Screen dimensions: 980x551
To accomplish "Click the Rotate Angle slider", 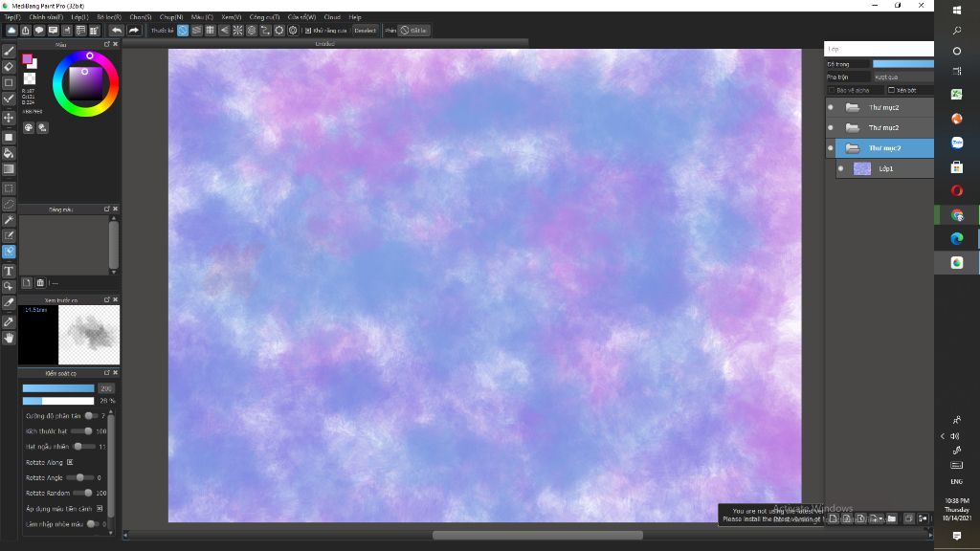I will 82,478.
